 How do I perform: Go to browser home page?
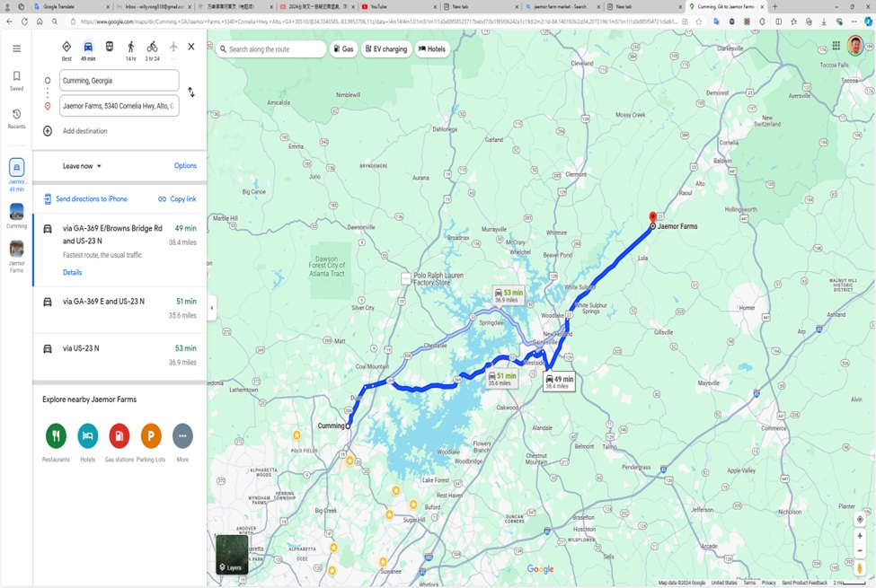click(x=40, y=22)
